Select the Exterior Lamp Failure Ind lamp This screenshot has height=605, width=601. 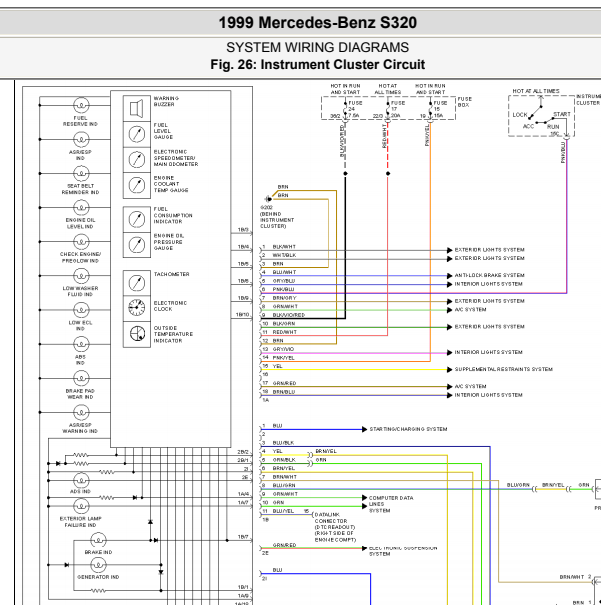tap(81, 506)
